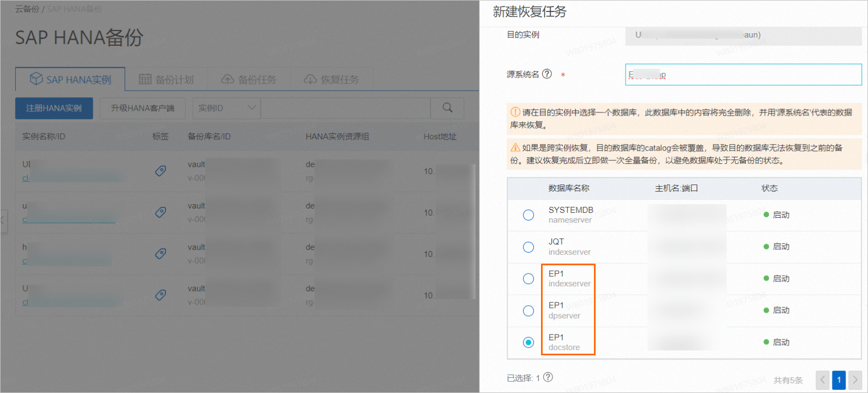Switch to 备份计划 tab
This screenshot has width=868, height=393.
point(167,80)
